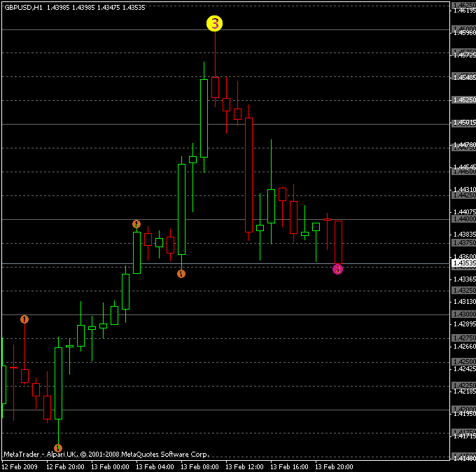Click the magenta number 2 marker under last candle
Viewport: 476px width, 472px height.
pyautogui.click(x=337, y=269)
